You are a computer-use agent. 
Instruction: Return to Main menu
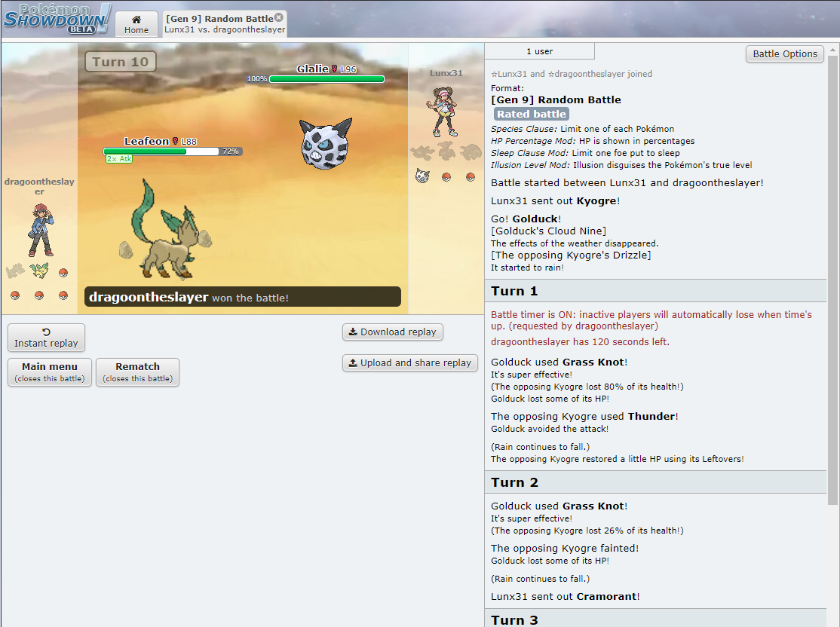tap(50, 372)
